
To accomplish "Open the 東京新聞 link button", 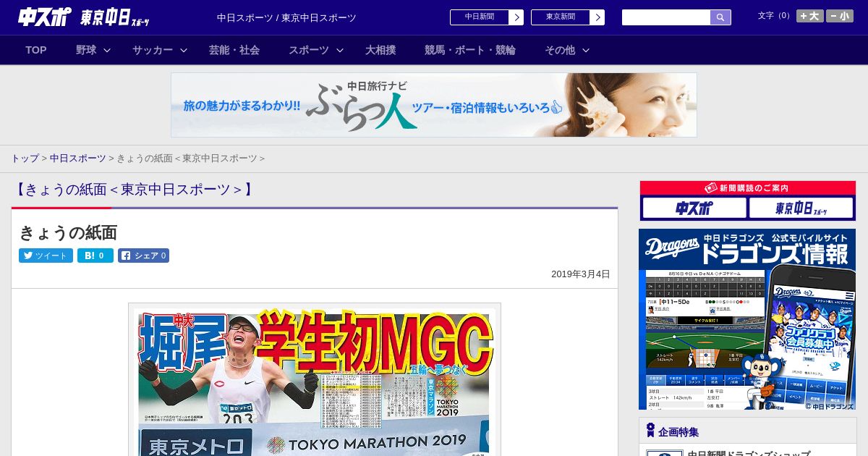I will (568, 17).
